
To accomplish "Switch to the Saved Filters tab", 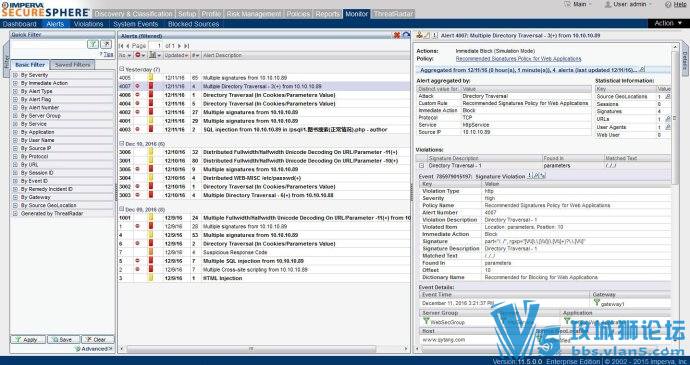I will pyautogui.click(x=73, y=65).
